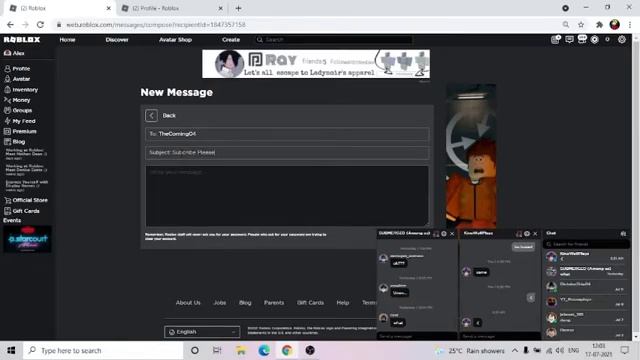Open Windows Start menu
This screenshot has height=360, width=640.
pos(11,351)
